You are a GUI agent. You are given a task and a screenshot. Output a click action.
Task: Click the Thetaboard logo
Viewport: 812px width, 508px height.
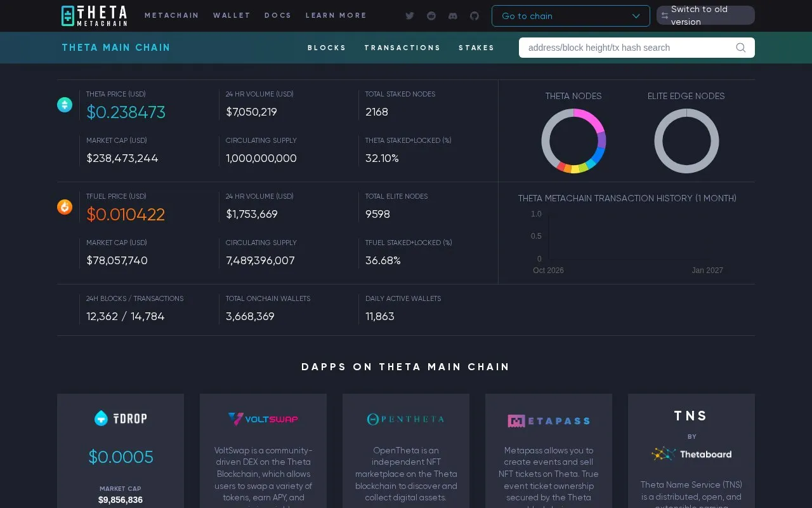(x=691, y=454)
